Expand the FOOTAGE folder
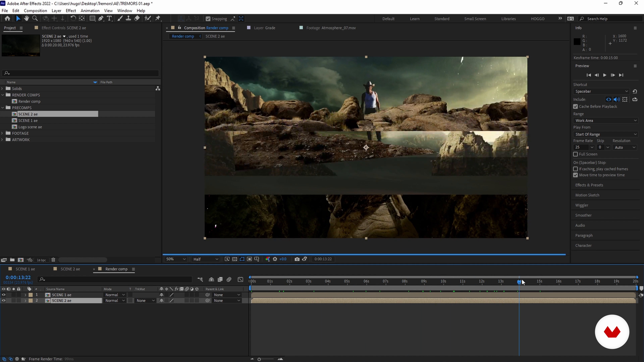 coord(2,133)
